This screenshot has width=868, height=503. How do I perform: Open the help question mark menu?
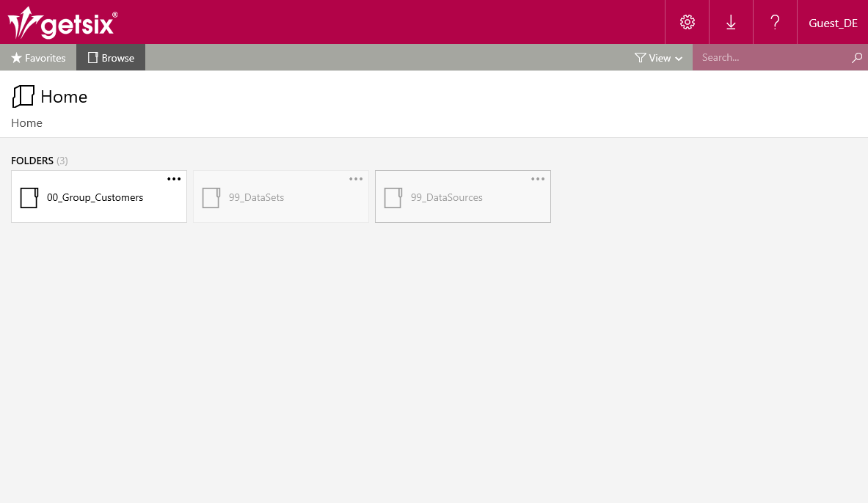click(775, 22)
